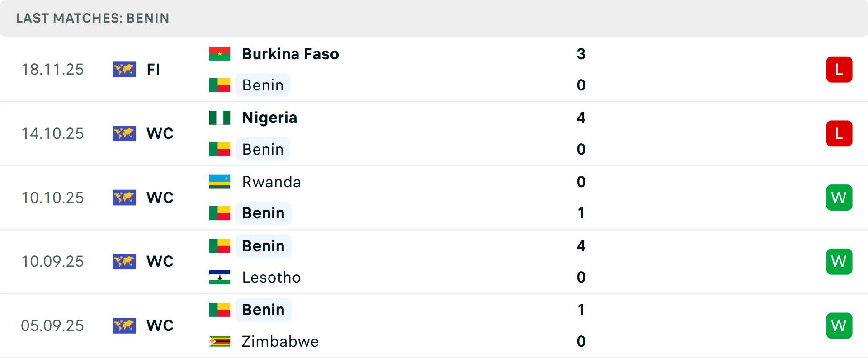Select the Rwanda team name
The image size is (868, 358).
pos(271,182)
